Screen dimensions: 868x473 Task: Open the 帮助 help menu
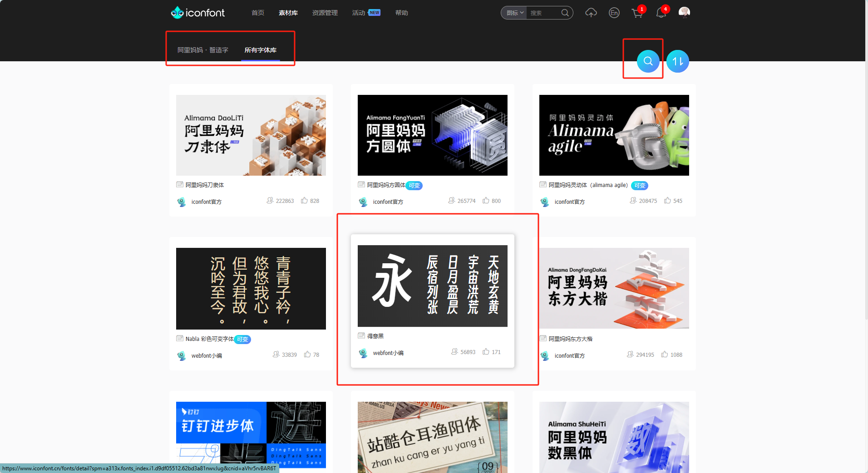402,13
